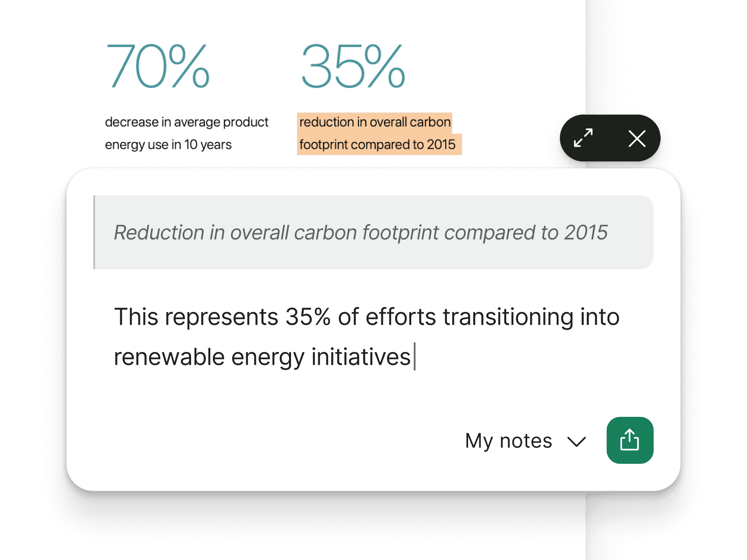Click the 35% statistic heading
747x560 pixels.
point(353,66)
